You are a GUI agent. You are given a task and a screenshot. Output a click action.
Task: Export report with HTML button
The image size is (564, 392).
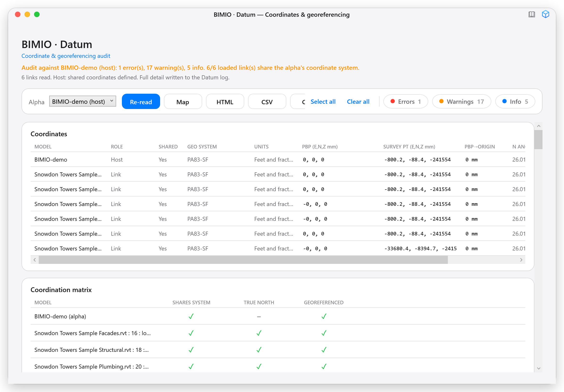[x=225, y=101]
